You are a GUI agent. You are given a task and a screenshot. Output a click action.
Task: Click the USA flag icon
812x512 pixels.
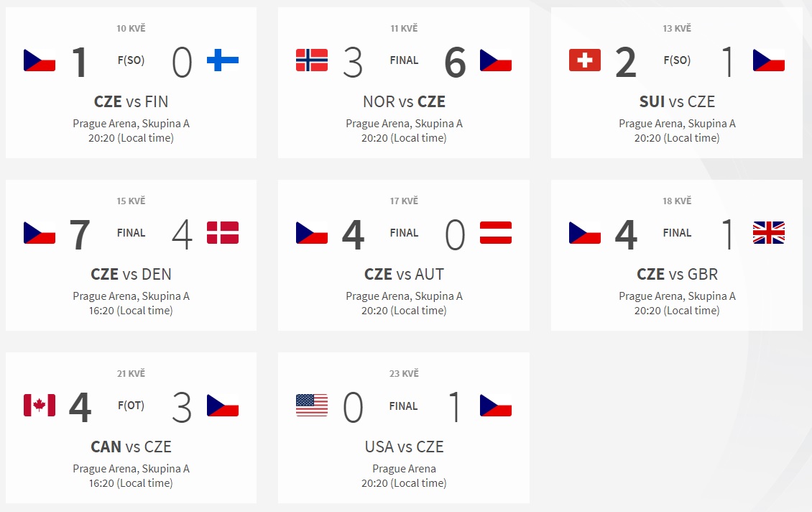(x=312, y=406)
